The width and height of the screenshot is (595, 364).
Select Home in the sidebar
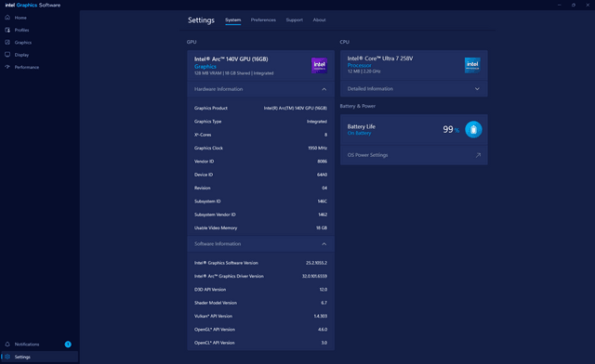(x=20, y=18)
